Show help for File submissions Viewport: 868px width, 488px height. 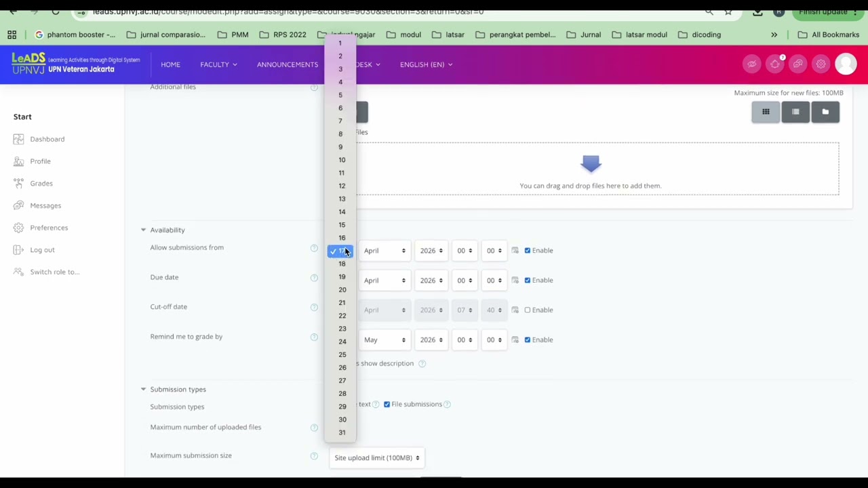click(x=447, y=405)
